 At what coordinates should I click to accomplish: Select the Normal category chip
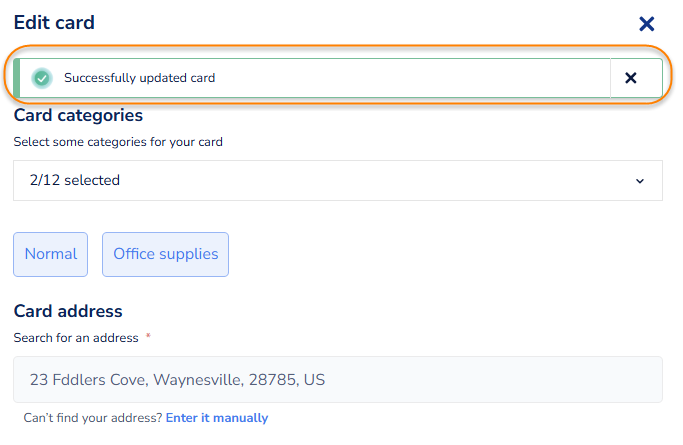click(51, 254)
